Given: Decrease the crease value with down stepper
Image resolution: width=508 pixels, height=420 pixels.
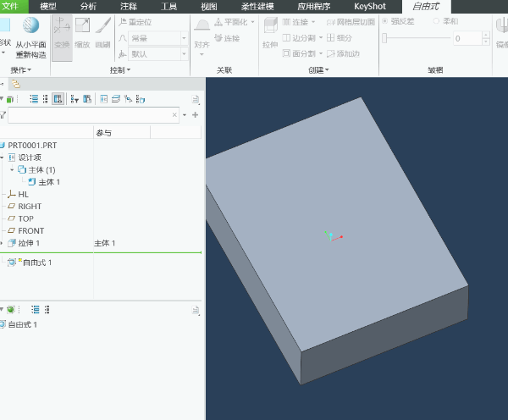Looking at the screenshot, I should point(486,41).
